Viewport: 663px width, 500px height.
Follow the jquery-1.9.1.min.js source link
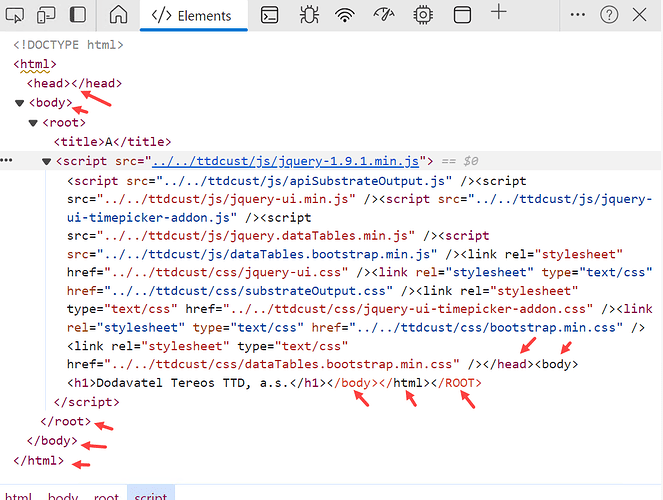(x=285, y=161)
